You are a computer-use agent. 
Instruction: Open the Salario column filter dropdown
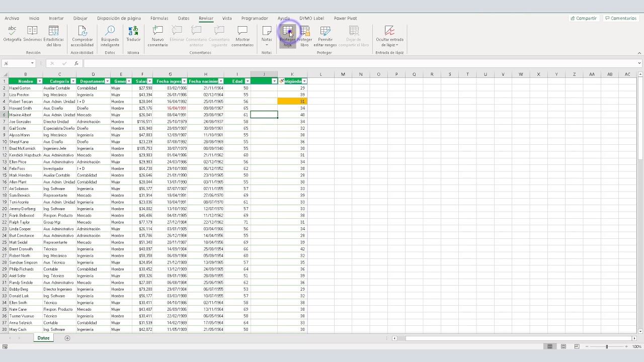coord(150,81)
